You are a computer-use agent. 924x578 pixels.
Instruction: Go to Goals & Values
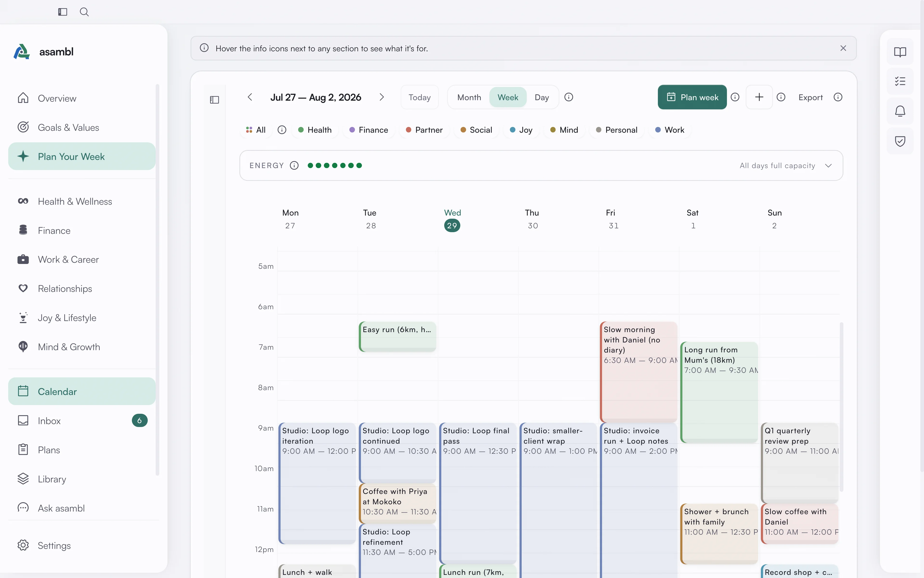82,127
